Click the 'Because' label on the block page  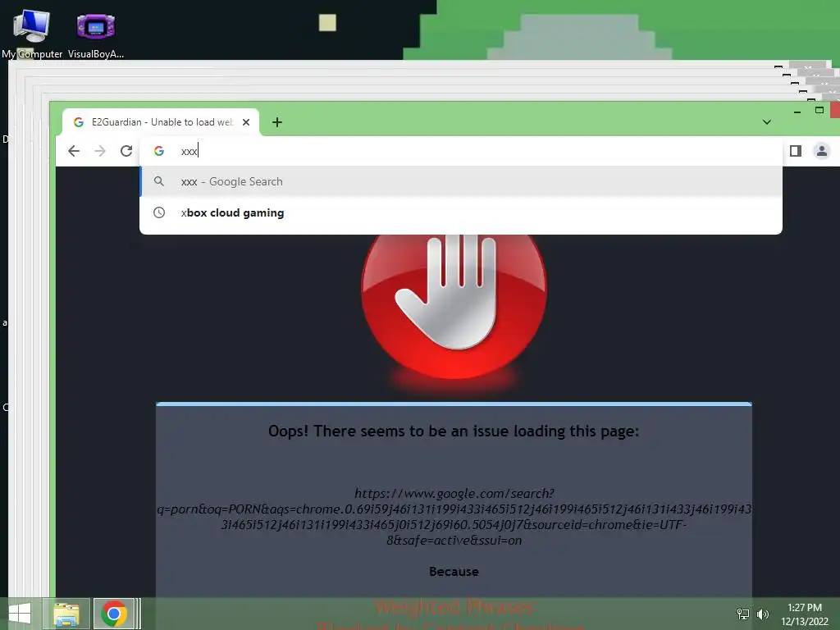click(454, 572)
